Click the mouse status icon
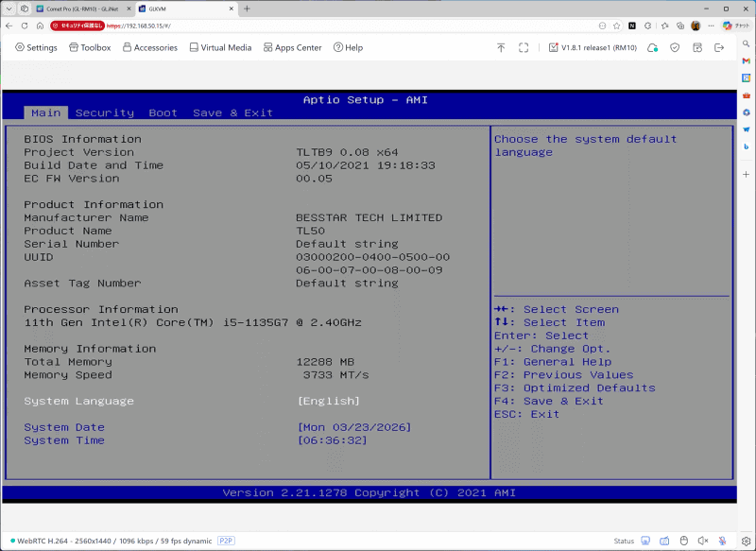The height and width of the screenshot is (551, 756). 683,541
